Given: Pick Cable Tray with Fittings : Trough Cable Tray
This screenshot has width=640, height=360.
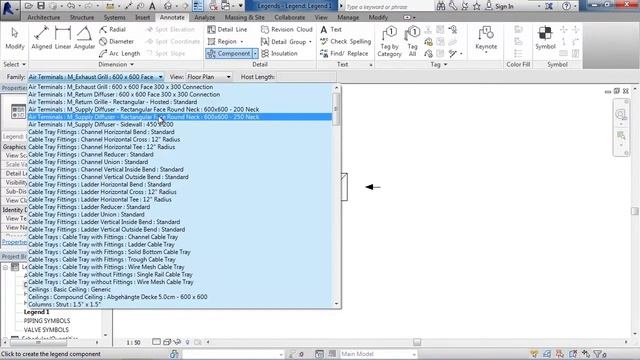Looking at the screenshot, I should (180, 259).
